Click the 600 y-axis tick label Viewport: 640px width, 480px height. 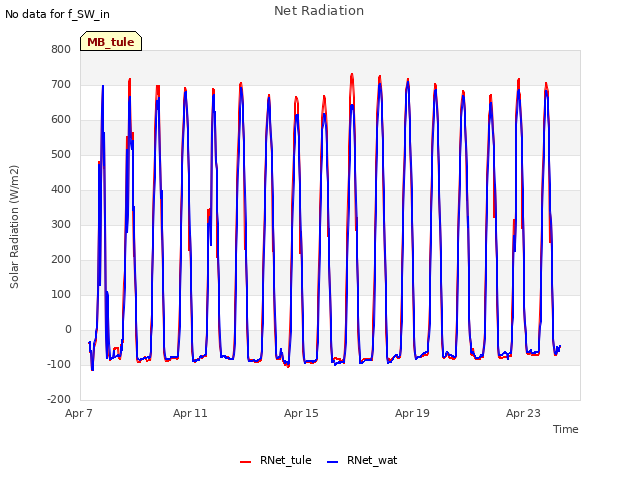coord(61,120)
